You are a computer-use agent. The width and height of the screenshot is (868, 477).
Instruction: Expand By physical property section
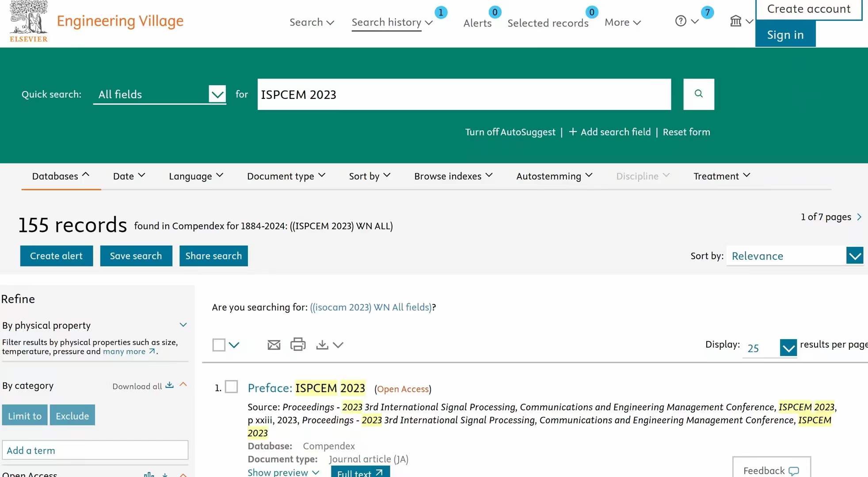(x=183, y=325)
